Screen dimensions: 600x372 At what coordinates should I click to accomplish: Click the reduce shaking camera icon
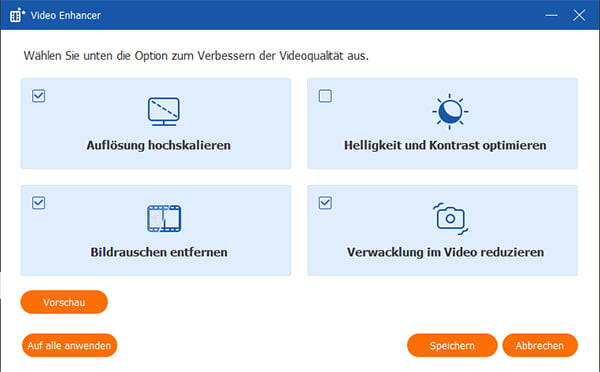tap(450, 219)
